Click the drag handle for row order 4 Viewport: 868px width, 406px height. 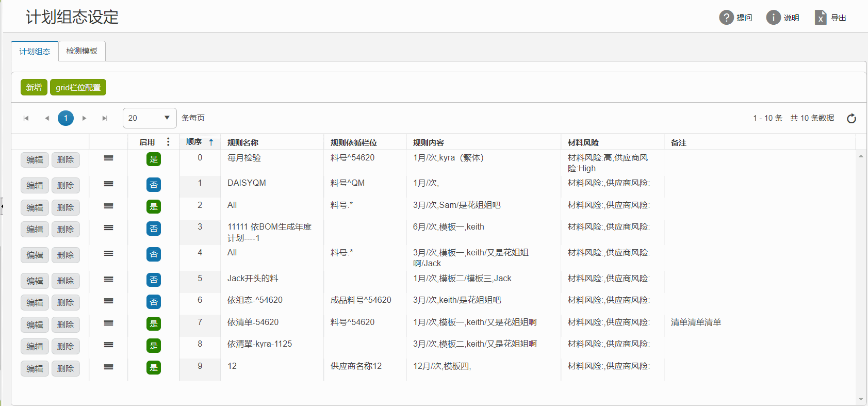pos(108,253)
